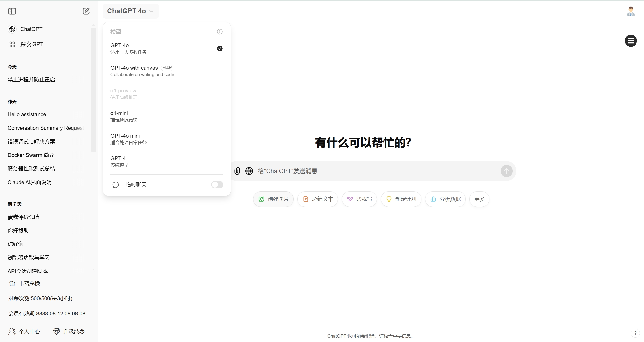Expand the 更多 suggestions chip
Image resolution: width=644 pixels, height=342 pixels.
tap(479, 199)
